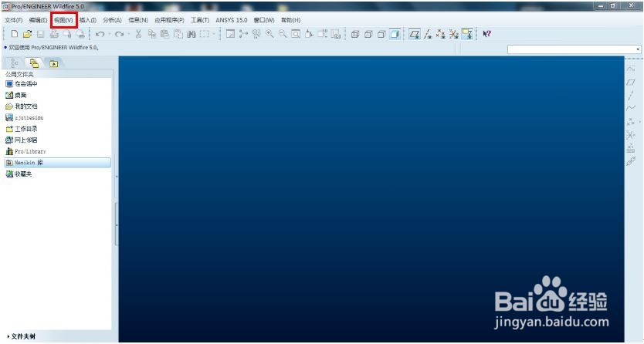Click the datum axis tool in right toolbar
The height and width of the screenshot is (344, 644).
click(x=630, y=96)
